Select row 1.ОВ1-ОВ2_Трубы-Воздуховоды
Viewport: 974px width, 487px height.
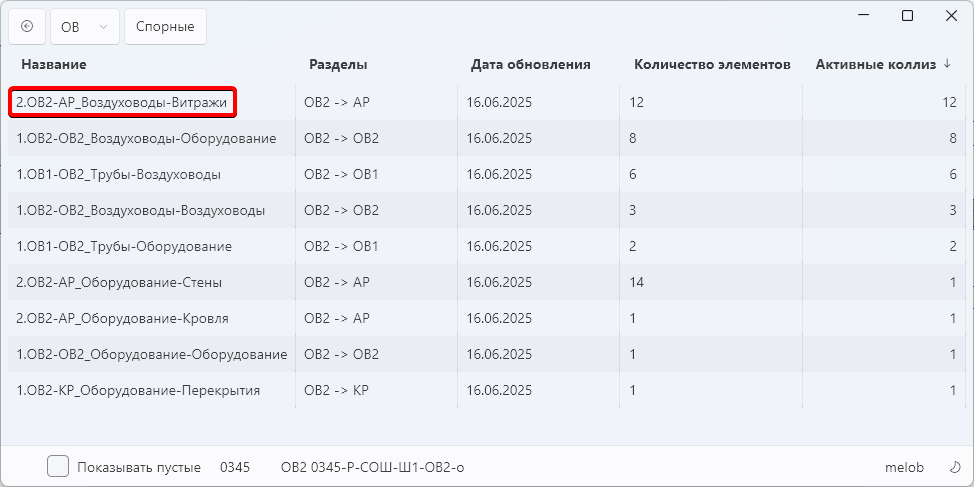(486, 174)
